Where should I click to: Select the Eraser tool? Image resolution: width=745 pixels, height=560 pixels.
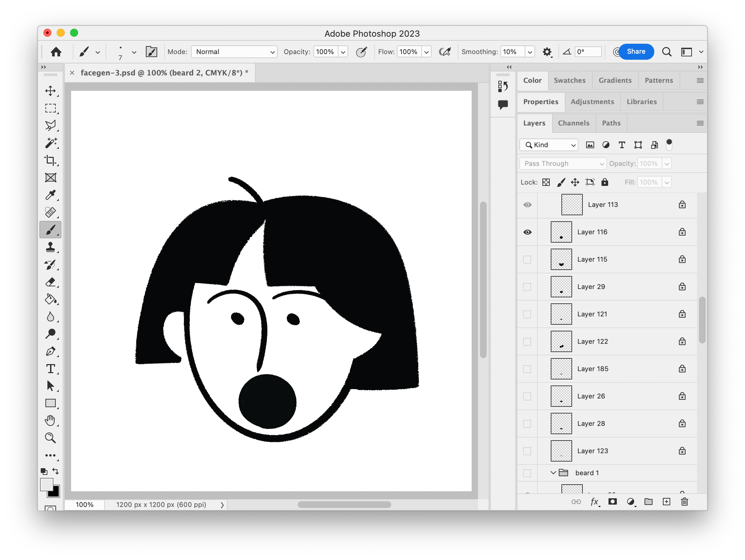[50, 282]
